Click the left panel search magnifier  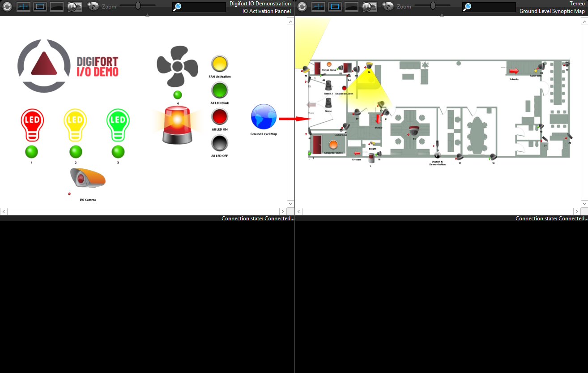coord(177,7)
